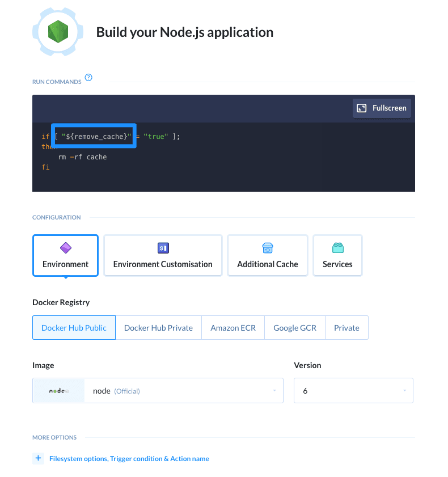Select Docker Hub Public registry
This screenshot has height=477, width=448.
(x=74, y=328)
